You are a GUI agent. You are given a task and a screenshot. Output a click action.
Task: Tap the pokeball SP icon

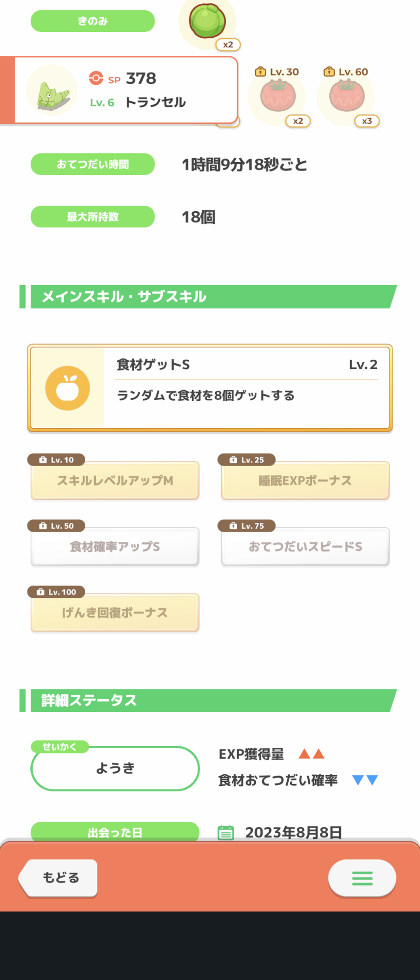point(96,78)
